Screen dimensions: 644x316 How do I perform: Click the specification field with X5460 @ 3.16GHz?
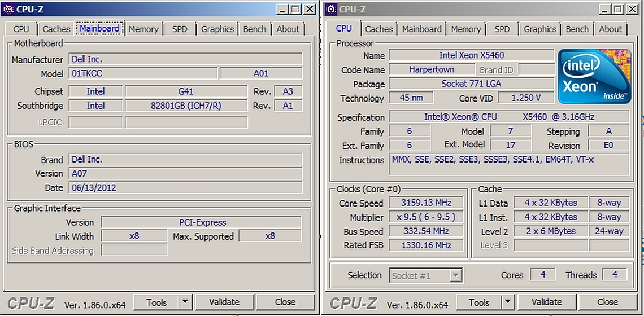point(510,117)
